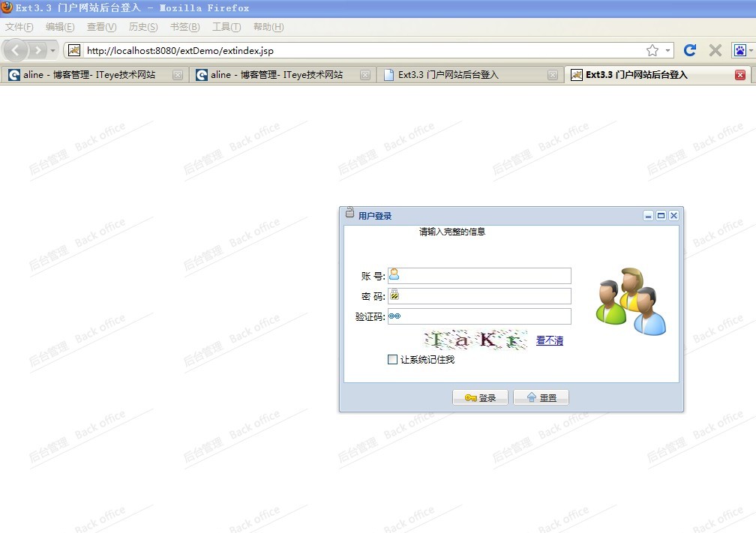Image resolution: width=756 pixels, height=533 pixels.
Task: Open the address bar history dropdown arrow
Action: coord(667,50)
